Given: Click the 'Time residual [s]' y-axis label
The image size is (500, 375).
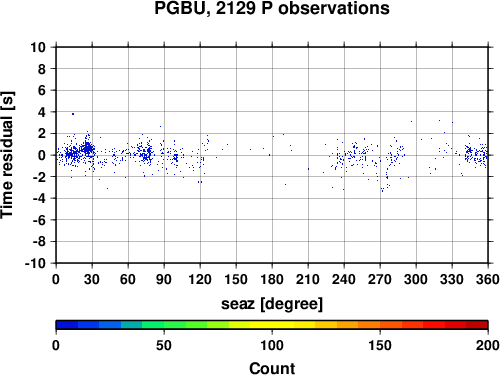Looking at the screenshot, I should coord(7,155).
